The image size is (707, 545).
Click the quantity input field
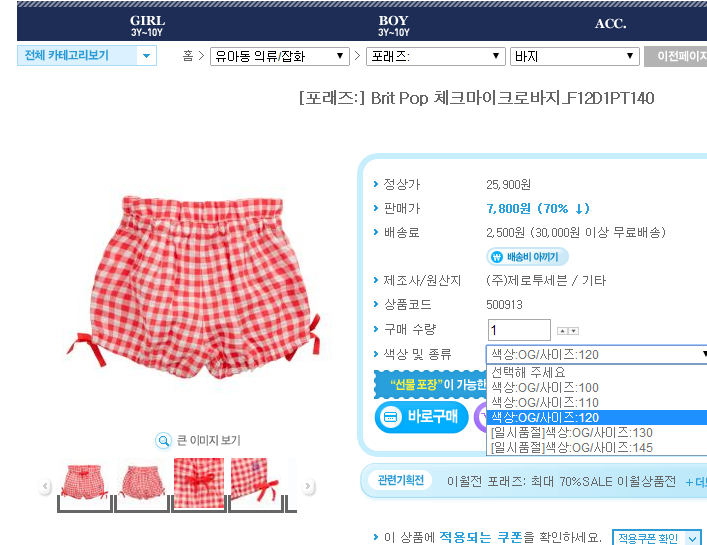pyautogui.click(x=519, y=330)
